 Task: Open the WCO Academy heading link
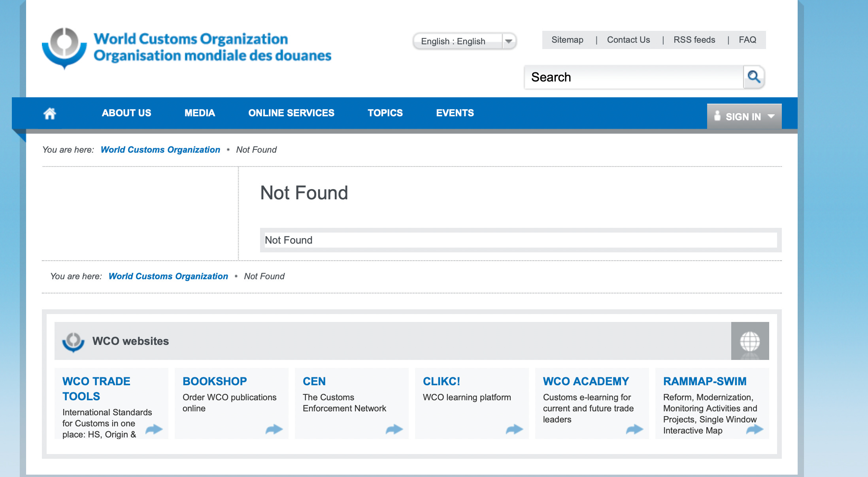click(586, 381)
